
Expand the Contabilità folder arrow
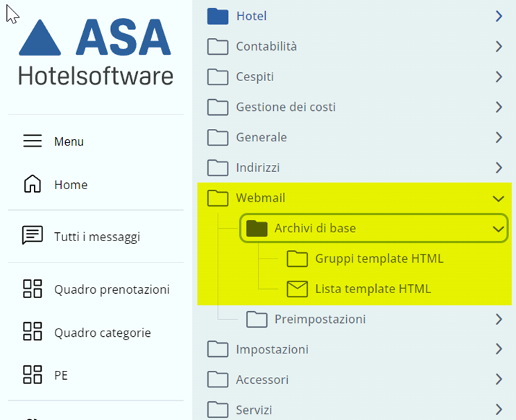[499, 46]
